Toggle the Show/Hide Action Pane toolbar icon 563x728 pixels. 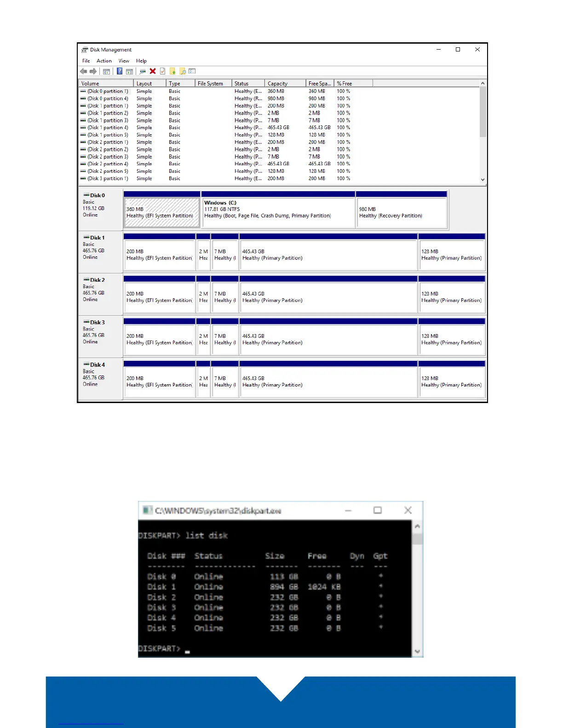coord(129,71)
